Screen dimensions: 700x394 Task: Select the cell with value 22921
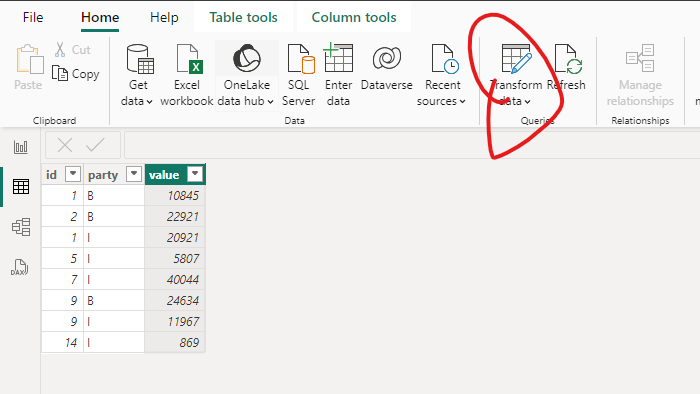(x=175, y=216)
